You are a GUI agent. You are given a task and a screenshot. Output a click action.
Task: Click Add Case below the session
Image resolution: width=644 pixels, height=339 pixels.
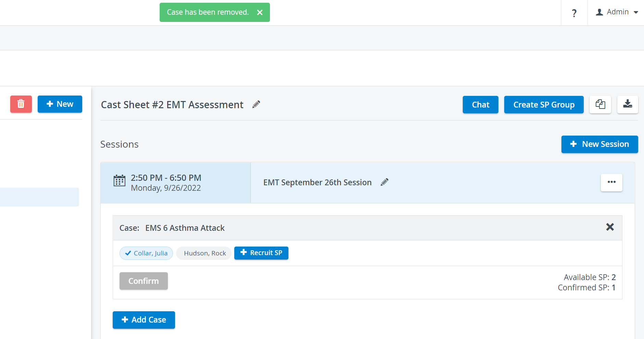click(144, 320)
